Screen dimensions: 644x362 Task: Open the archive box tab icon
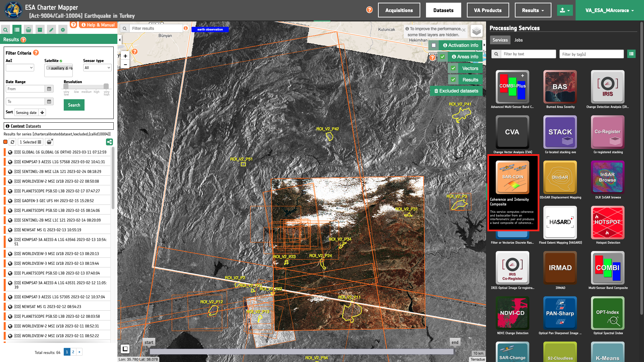coord(40,30)
